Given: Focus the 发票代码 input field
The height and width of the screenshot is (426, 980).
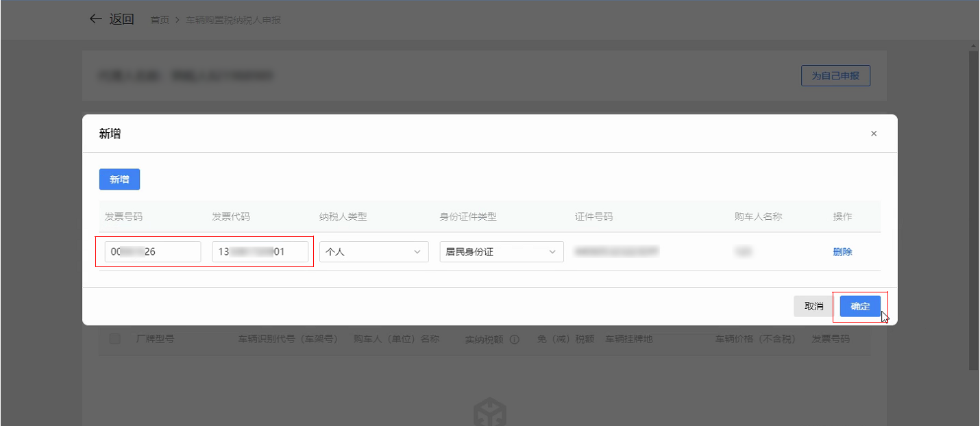Looking at the screenshot, I should point(260,252).
